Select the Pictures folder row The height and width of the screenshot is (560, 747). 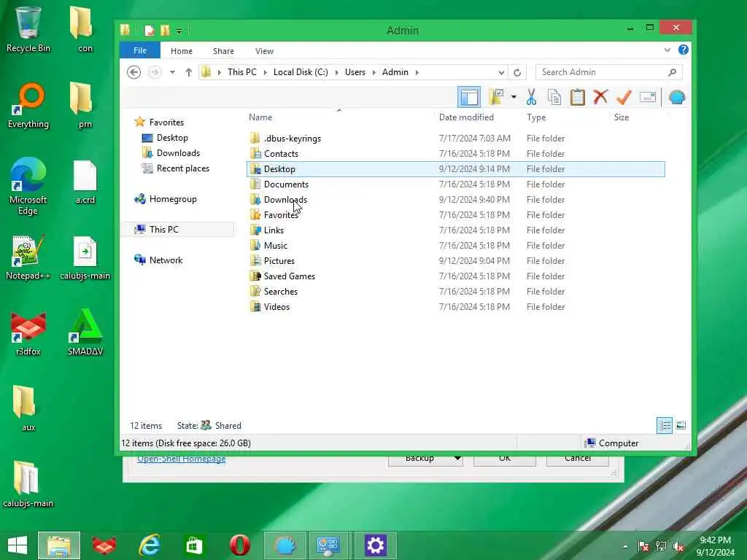(455, 261)
